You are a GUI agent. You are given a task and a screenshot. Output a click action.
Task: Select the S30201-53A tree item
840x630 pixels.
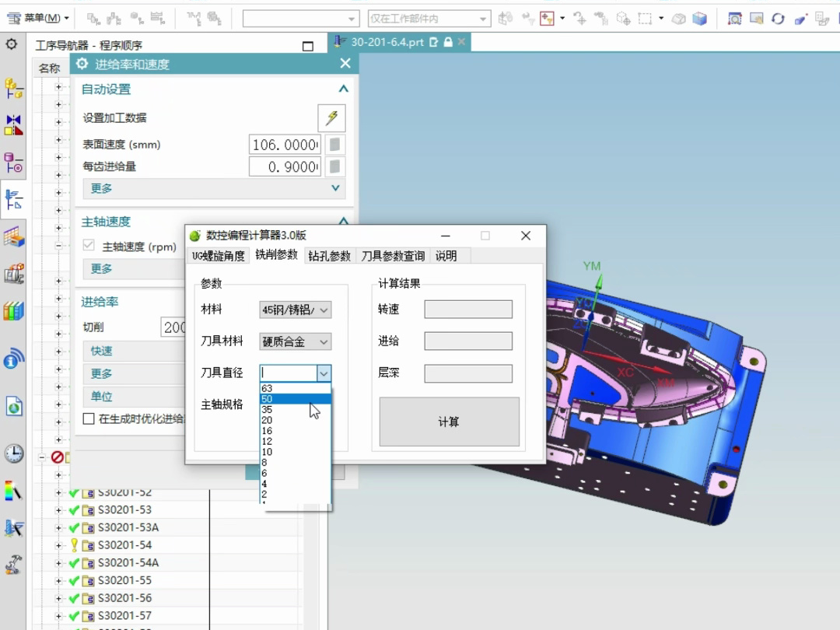[x=128, y=527]
